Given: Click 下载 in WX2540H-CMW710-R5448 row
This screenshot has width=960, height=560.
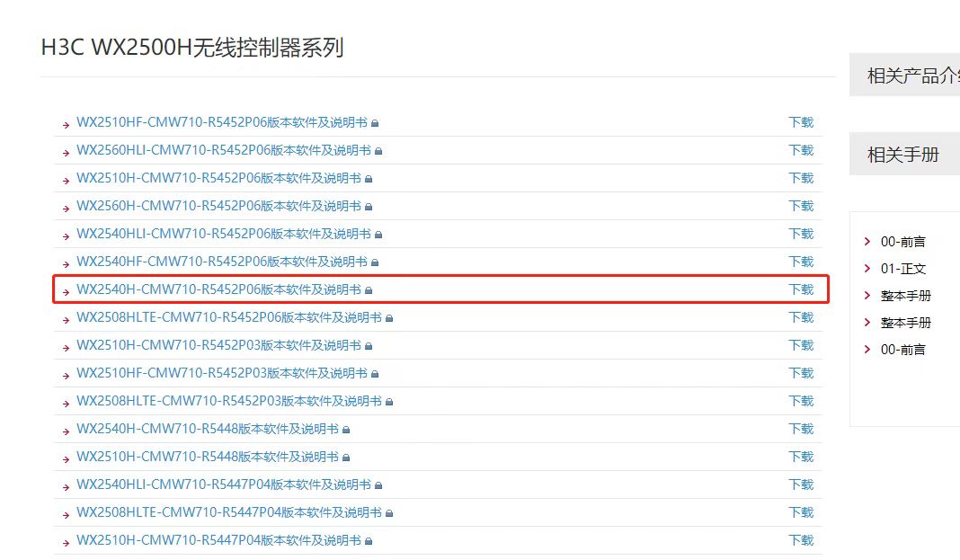Looking at the screenshot, I should tap(801, 429).
